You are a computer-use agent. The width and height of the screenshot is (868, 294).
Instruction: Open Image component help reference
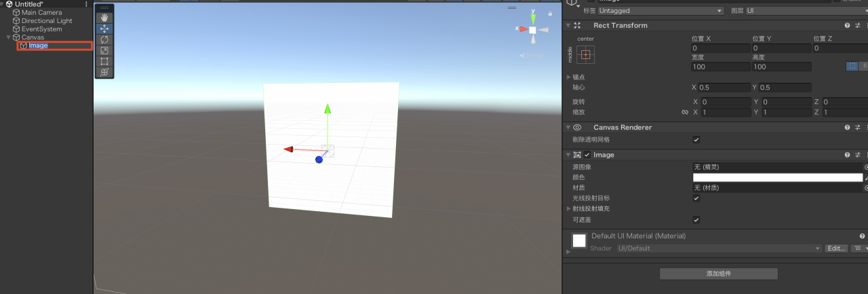(x=847, y=155)
